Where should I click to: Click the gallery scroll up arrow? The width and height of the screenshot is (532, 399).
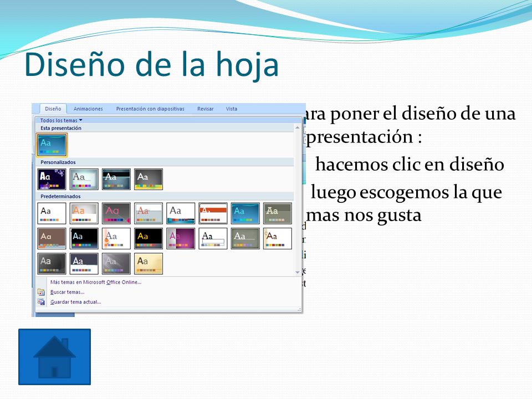coord(298,127)
